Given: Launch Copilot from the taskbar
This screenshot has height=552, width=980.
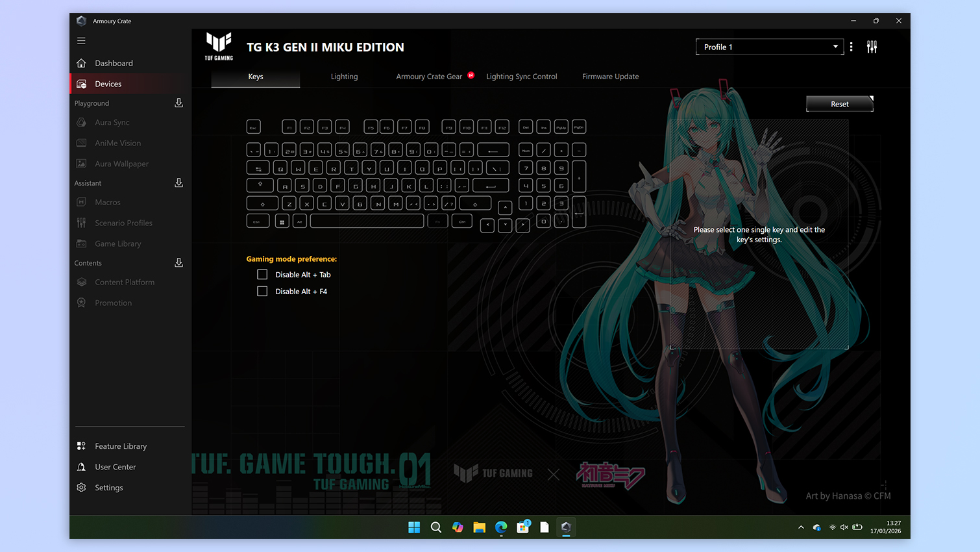Looking at the screenshot, I should pyautogui.click(x=458, y=527).
